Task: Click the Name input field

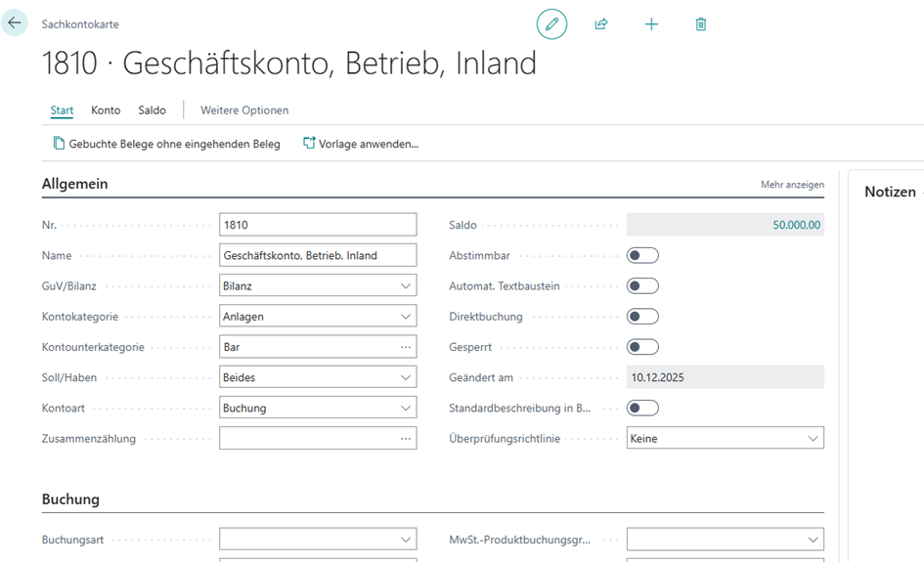Action: coord(318,256)
